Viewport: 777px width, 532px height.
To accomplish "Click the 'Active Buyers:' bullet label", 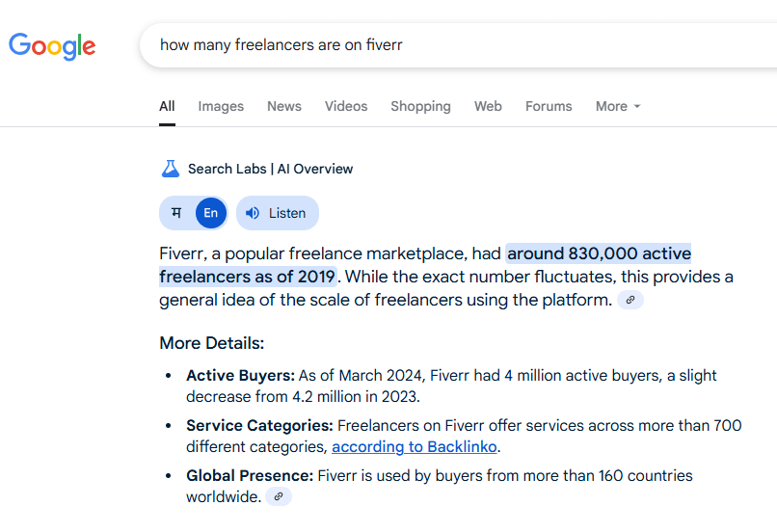I will coord(240,376).
